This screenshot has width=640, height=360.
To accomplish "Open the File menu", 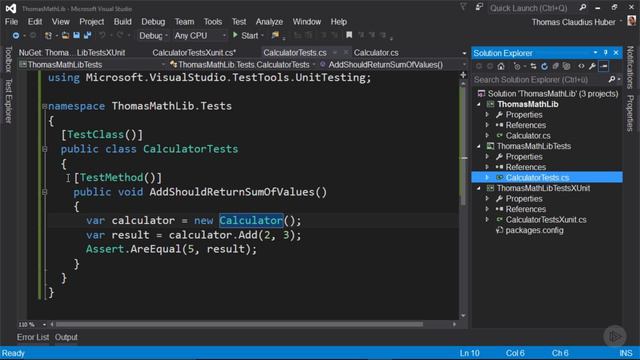I will click(11, 22).
